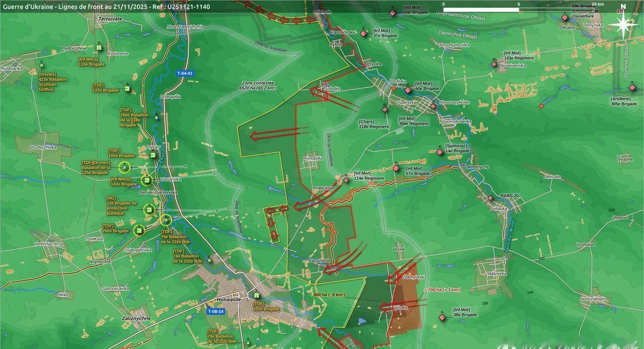Click the 60e Brigade red diamond
The height and width of the screenshot is (349, 644).
408,91
